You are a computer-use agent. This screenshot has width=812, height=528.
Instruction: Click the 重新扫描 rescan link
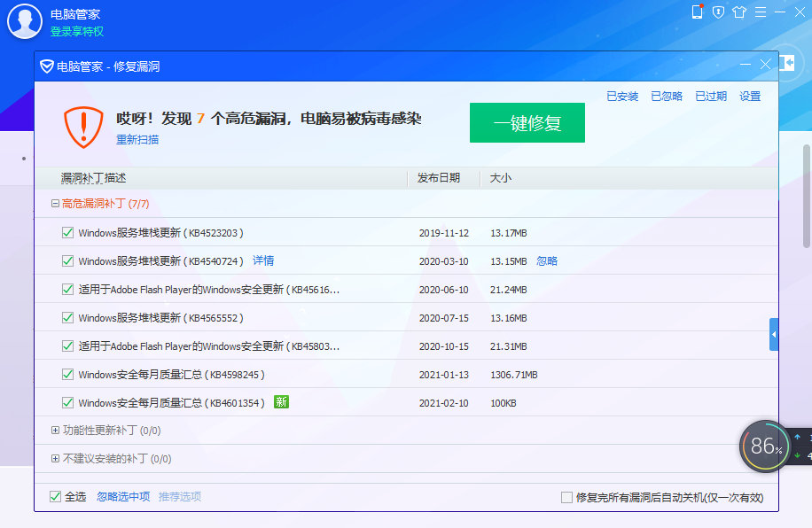coord(137,140)
